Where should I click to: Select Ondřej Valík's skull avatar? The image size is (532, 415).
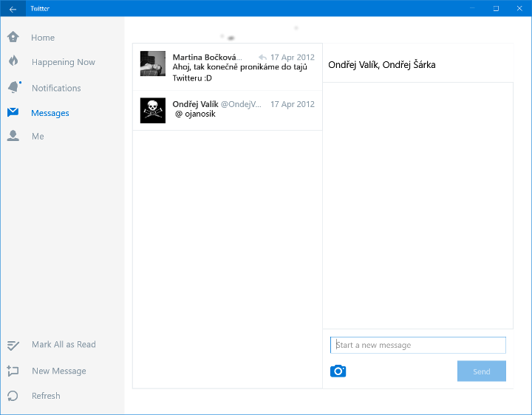point(153,111)
